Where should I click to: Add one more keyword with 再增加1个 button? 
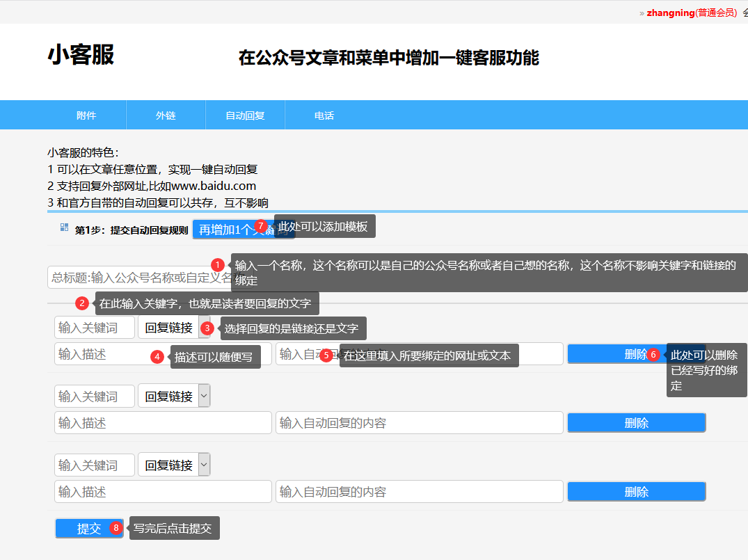coord(244,230)
